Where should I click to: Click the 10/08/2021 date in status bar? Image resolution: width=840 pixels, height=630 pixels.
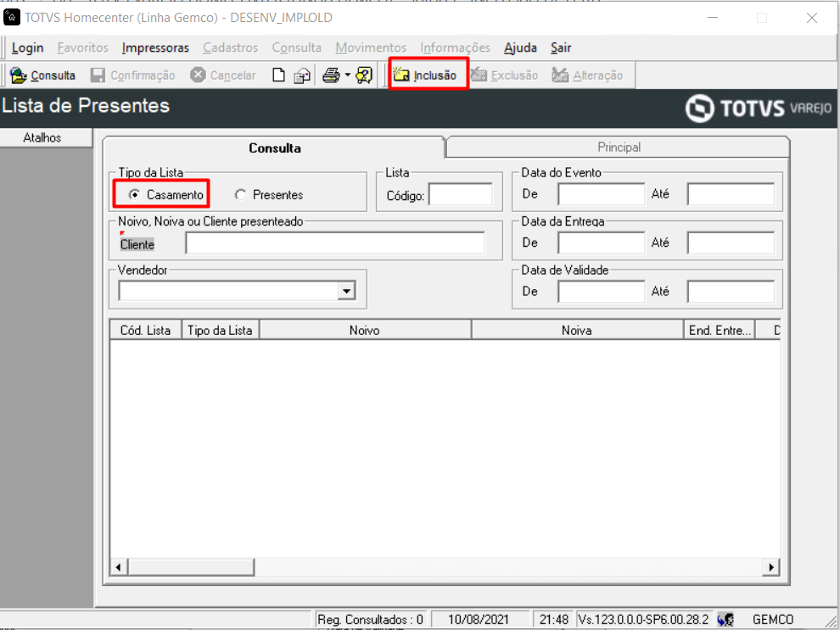pyautogui.click(x=479, y=620)
